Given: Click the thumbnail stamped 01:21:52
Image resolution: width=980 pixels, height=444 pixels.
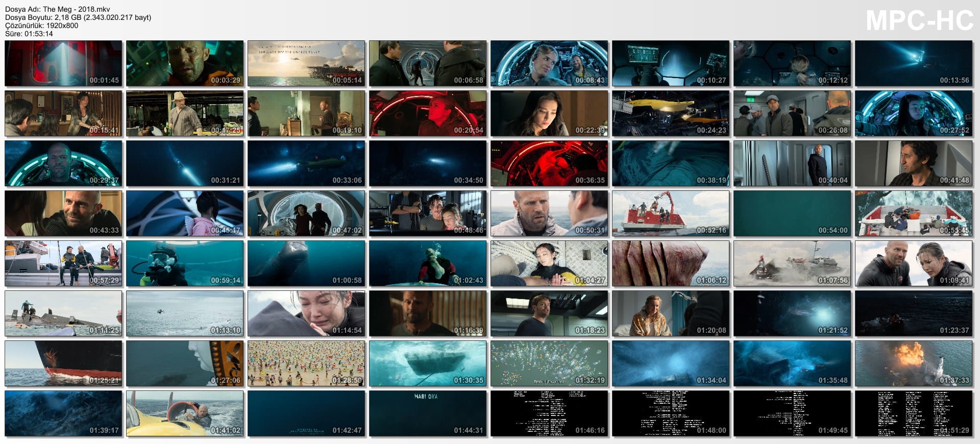Looking at the screenshot, I should tap(792, 313).
